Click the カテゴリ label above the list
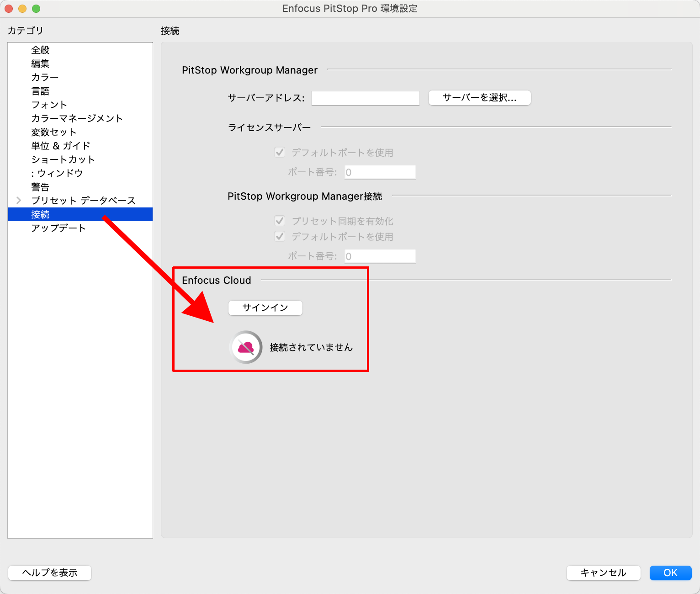 [26, 31]
